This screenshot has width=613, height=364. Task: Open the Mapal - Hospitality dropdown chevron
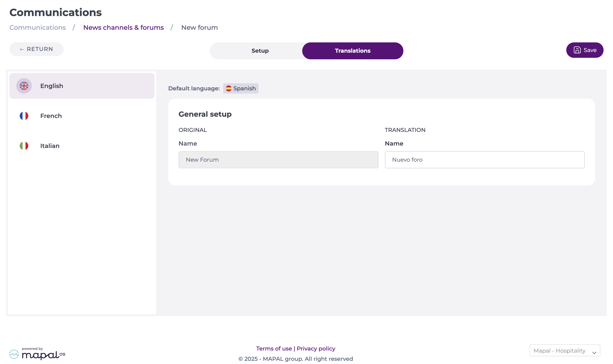pos(594,352)
